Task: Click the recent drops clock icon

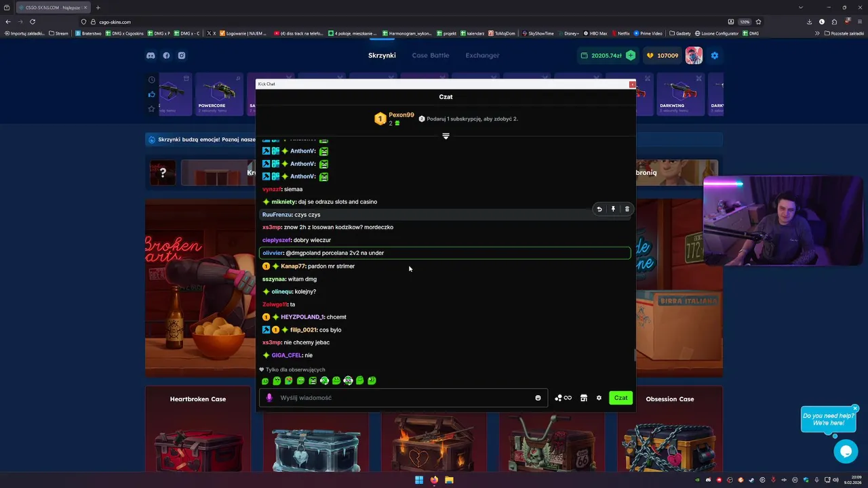Action: tap(152, 79)
